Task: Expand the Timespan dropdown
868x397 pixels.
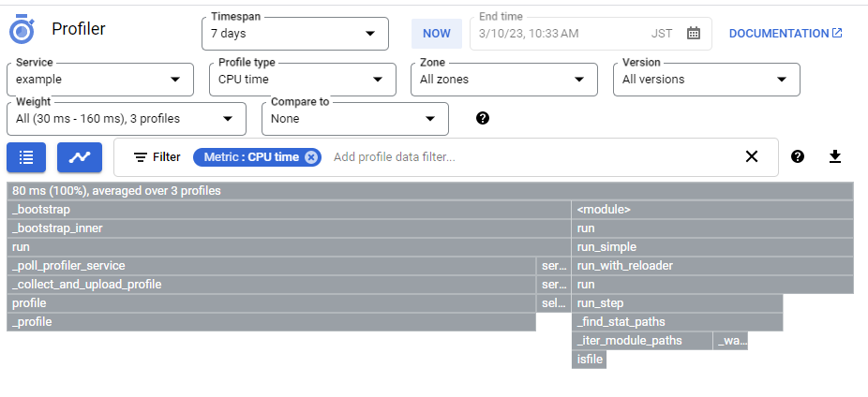Action: (x=294, y=34)
